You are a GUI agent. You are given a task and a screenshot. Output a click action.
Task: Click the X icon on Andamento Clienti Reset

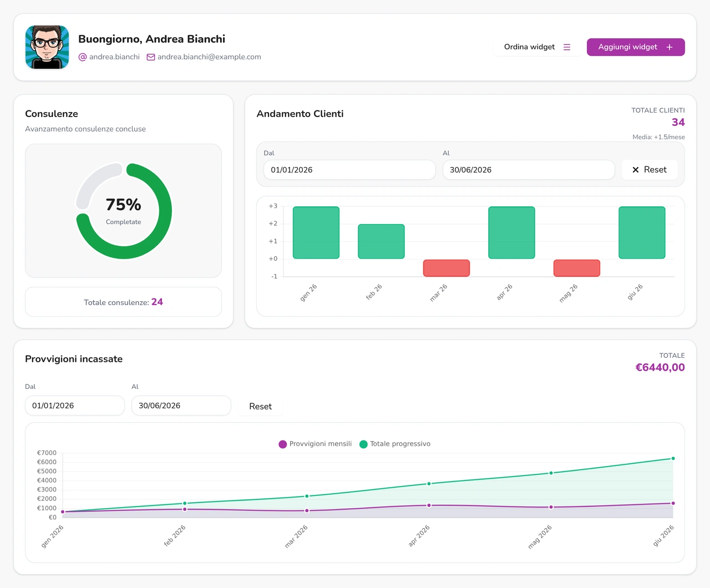(636, 170)
